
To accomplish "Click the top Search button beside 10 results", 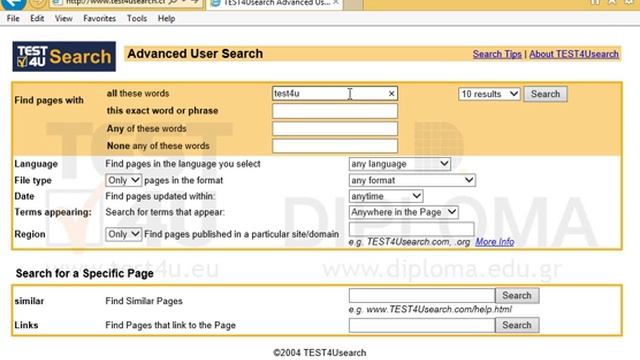I will [x=545, y=94].
